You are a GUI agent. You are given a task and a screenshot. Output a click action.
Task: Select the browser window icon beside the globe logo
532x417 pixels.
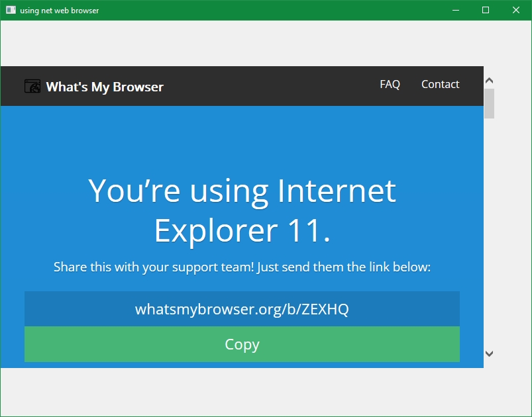[x=31, y=86]
